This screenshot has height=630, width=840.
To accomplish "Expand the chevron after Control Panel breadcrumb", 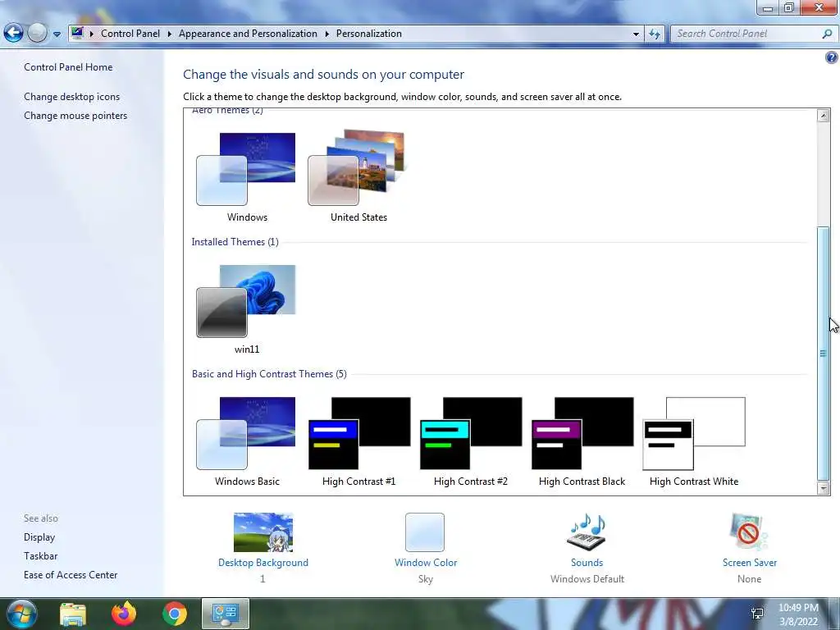I will point(169,34).
